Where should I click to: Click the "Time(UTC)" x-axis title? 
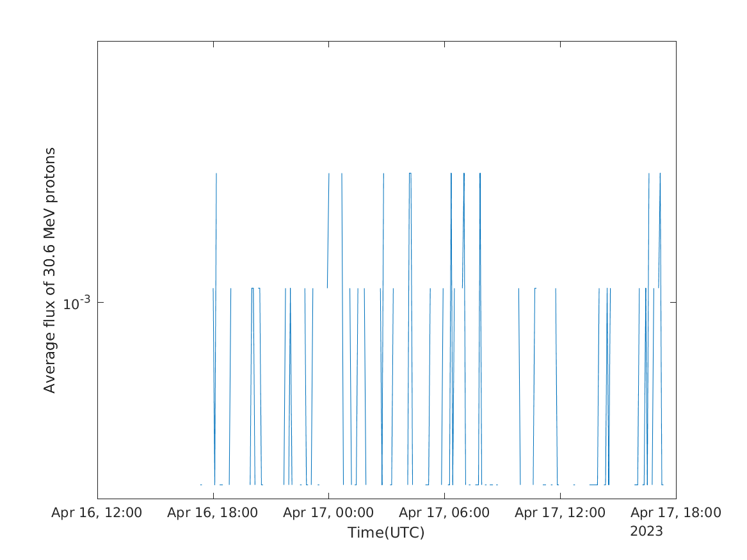[386, 532]
